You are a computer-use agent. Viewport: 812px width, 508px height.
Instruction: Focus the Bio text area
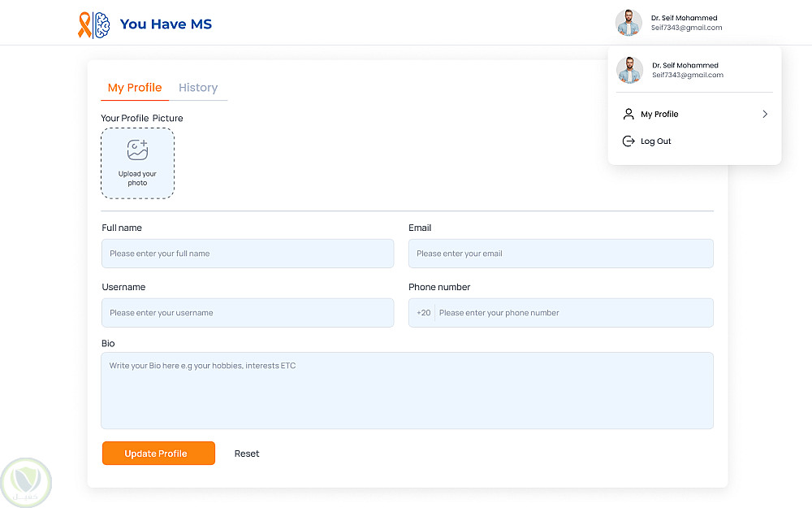[x=407, y=390]
